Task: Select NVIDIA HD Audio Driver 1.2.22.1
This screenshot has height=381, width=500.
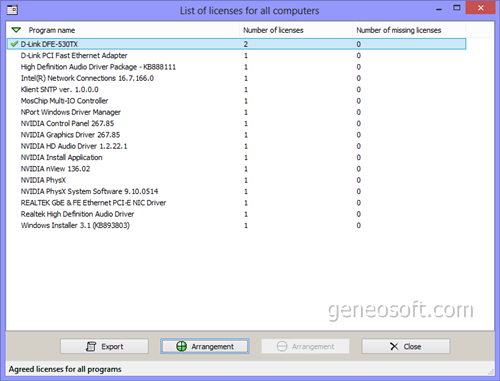Action: (x=236, y=146)
